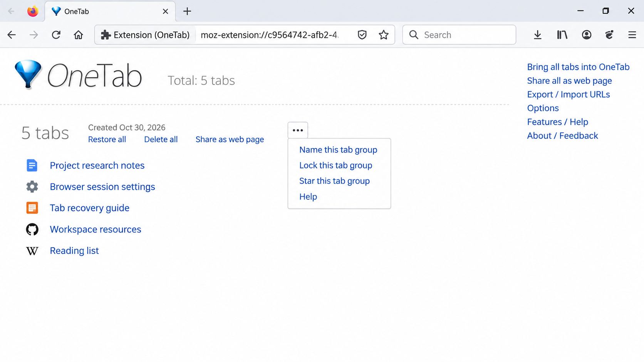Open Export / Import URLs
644x362 pixels.
pos(569,94)
